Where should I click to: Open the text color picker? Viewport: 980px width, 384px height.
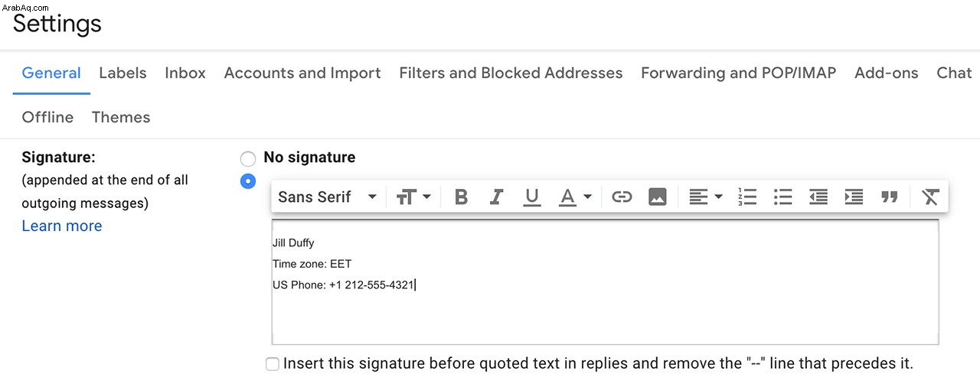tap(575, 197)
